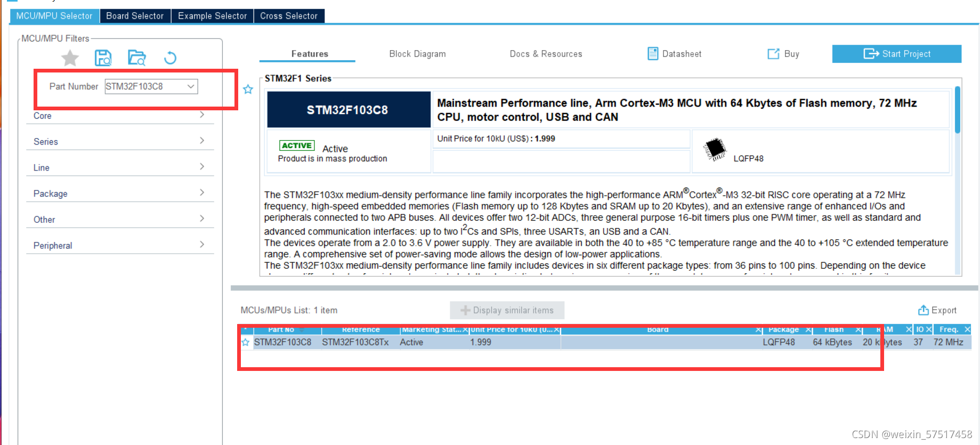The image size is (980, 445).
Task: Switch to Example Selector tab
Action: click(x=212, y=16)
